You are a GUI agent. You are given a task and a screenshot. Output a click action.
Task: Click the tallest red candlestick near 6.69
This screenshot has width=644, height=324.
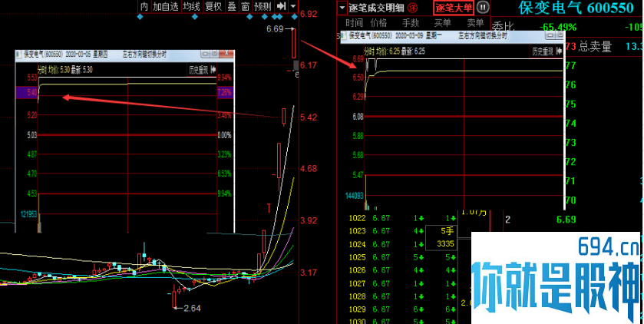tap(294, 44)
